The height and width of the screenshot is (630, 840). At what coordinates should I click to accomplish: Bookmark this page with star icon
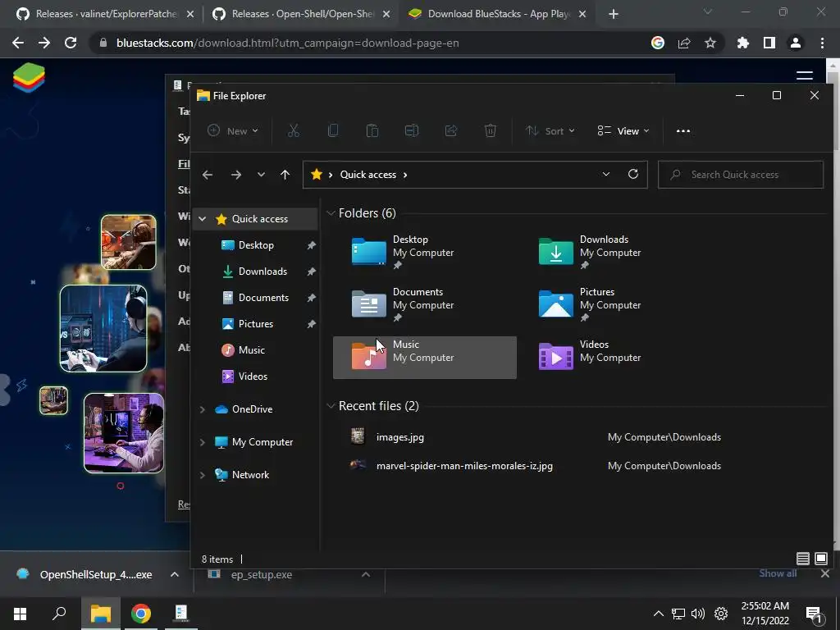(x=710, y=43)
